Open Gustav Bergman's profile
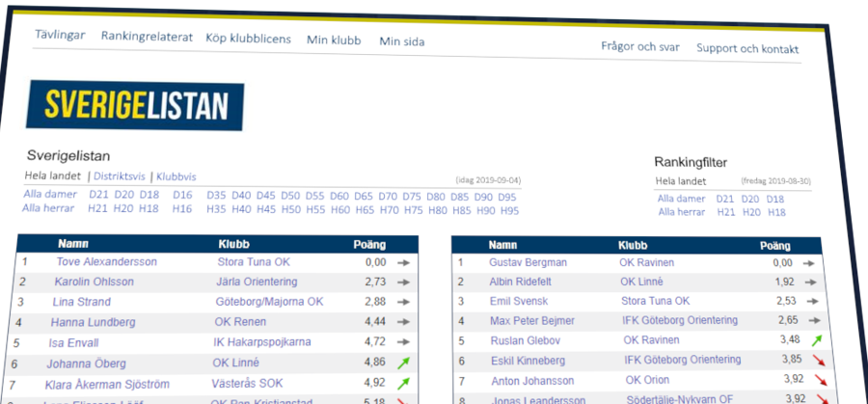This screenshot has width=868, height=404. tap(529, 262)
